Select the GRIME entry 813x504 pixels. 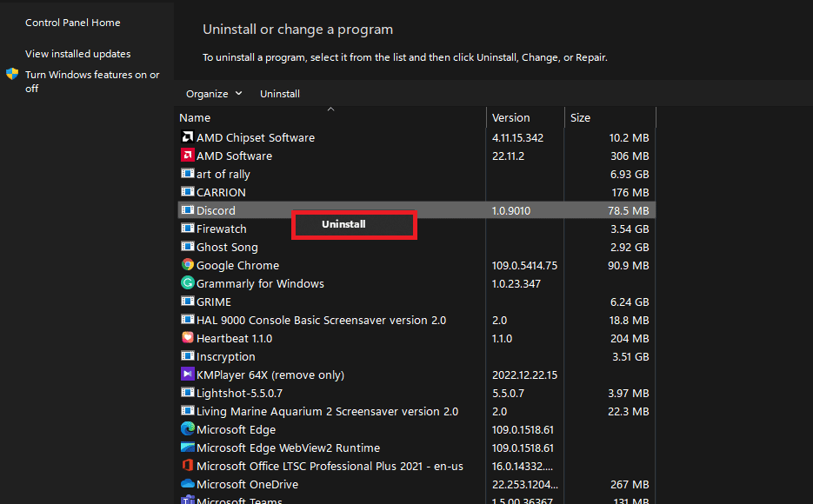(214, 302)
